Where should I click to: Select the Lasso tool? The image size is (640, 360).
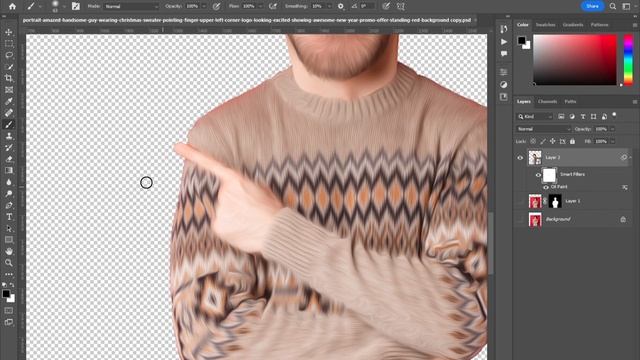[x=9, y=55]
